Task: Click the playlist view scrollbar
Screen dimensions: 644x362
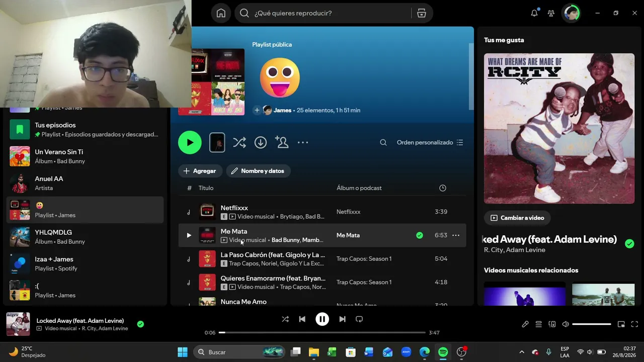Action: click(471, 76)
